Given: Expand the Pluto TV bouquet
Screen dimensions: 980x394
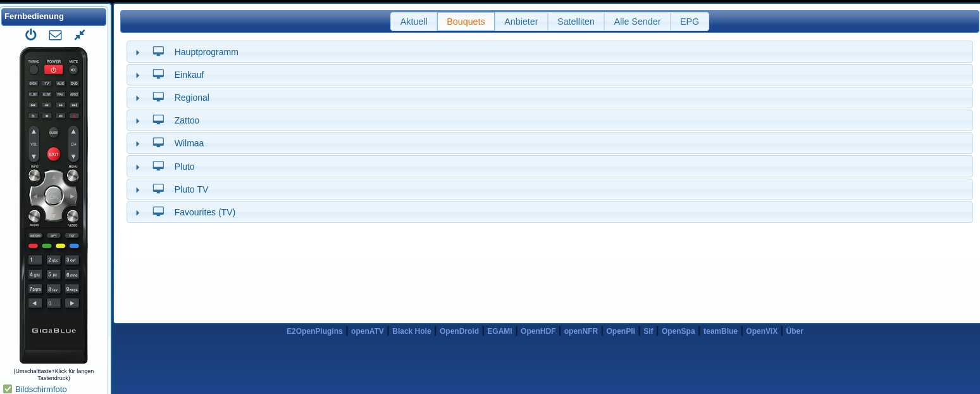Looking at the screenshot, I should [549, 189].
